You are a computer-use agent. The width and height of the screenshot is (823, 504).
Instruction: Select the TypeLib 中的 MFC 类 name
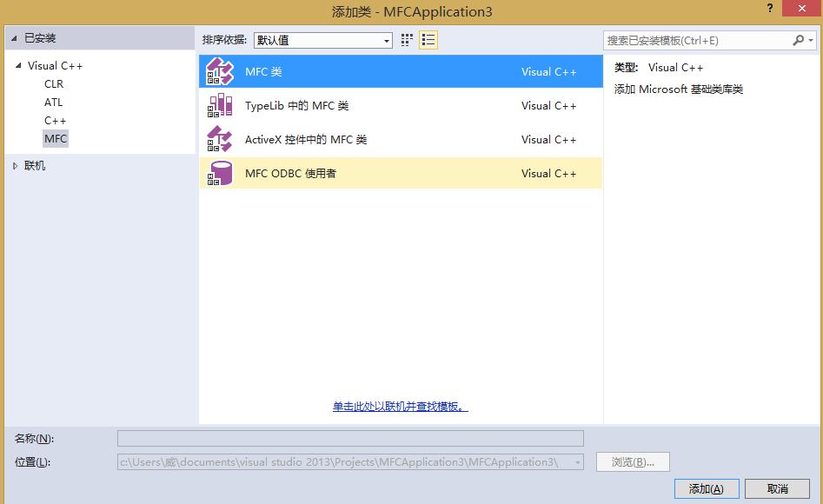(x=296, y=105)
